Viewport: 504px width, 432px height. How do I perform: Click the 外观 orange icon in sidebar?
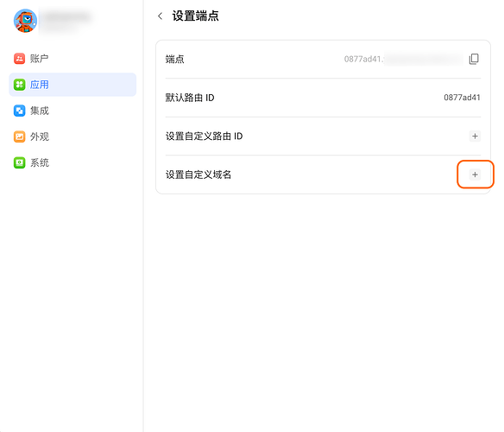tap(19, 137)
